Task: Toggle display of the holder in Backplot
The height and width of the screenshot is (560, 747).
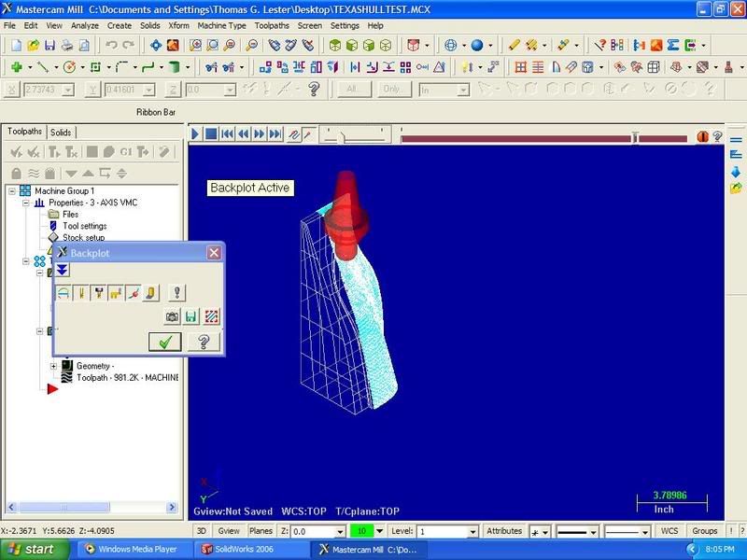Action: click(x=99, y=292)
